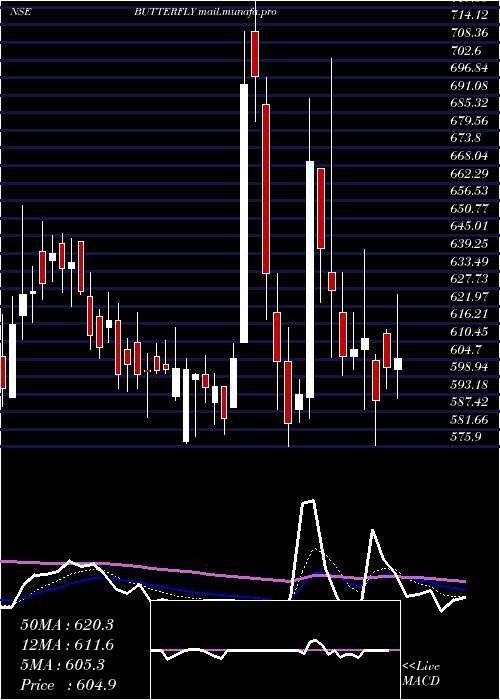
Task: Select the 645.01 price axis label
Action: (469, 226)
